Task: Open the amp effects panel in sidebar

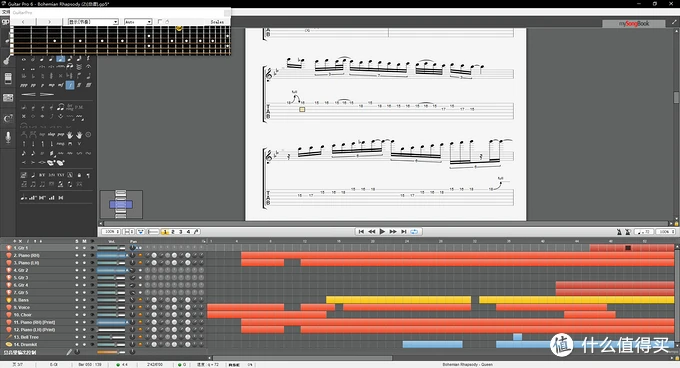Action: pos(8,78)
